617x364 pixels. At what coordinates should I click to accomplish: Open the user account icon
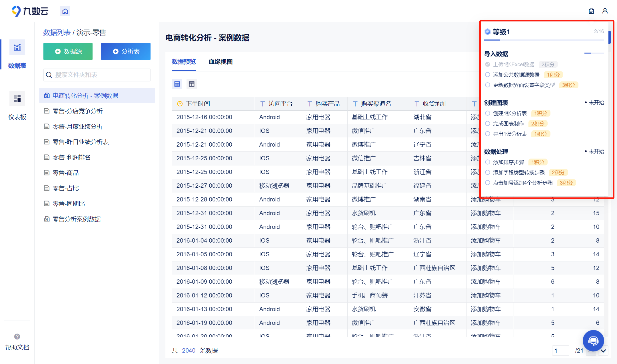(605, 11)
